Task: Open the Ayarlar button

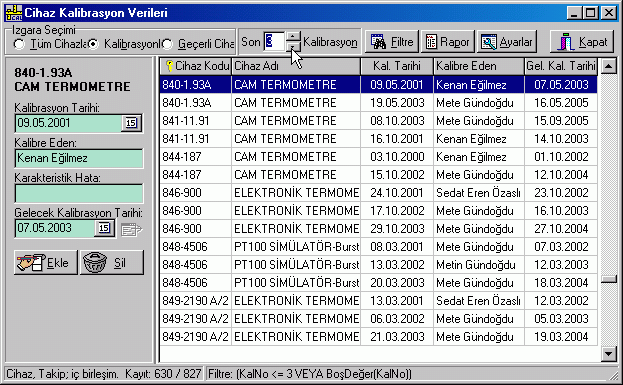Action: point(507,42)
